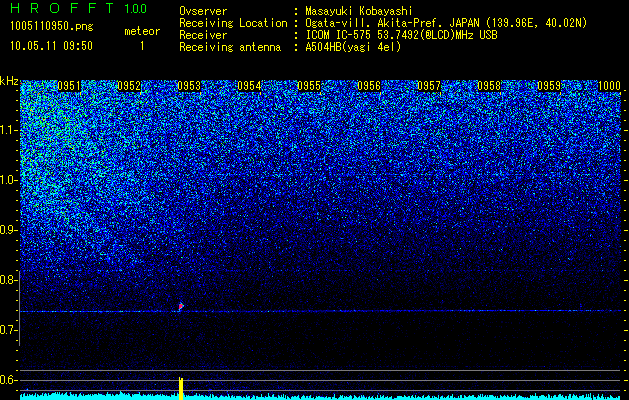The height and width of the screenshot is (400, 629).
Task: Click the red meteor echo on spectrogram
Action: [181, 306]
